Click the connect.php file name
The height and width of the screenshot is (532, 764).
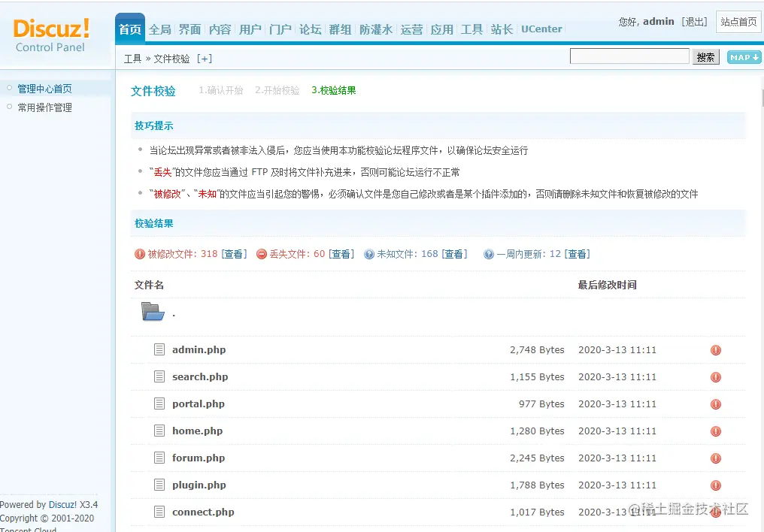pos(203,512)
